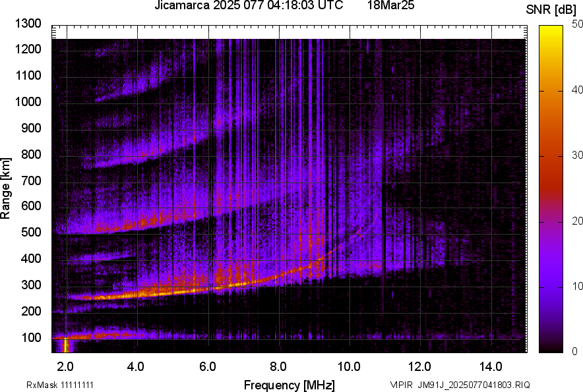The image size is (583, 392).
Task: Click the '600' range tick label
Action: [x=31, y=206]
